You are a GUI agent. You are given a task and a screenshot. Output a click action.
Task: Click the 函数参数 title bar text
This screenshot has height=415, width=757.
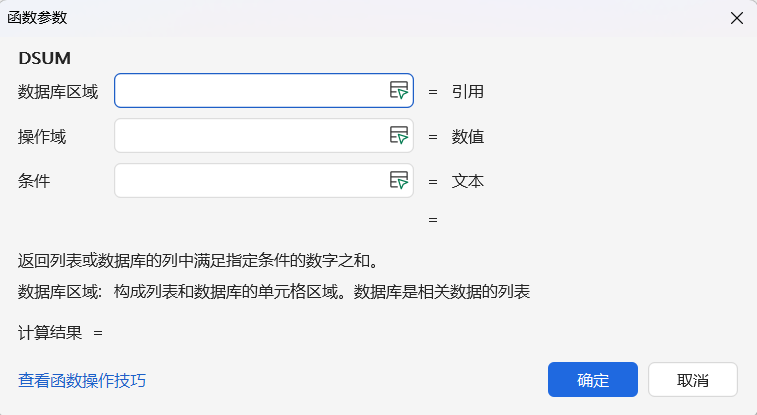[x=38, y=18]
